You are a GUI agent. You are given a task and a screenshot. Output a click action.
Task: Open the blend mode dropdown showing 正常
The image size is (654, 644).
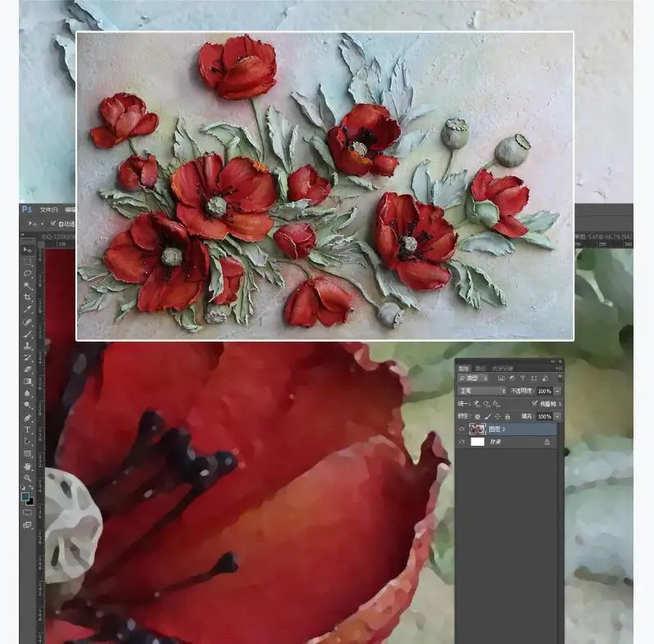pos(482,392)
